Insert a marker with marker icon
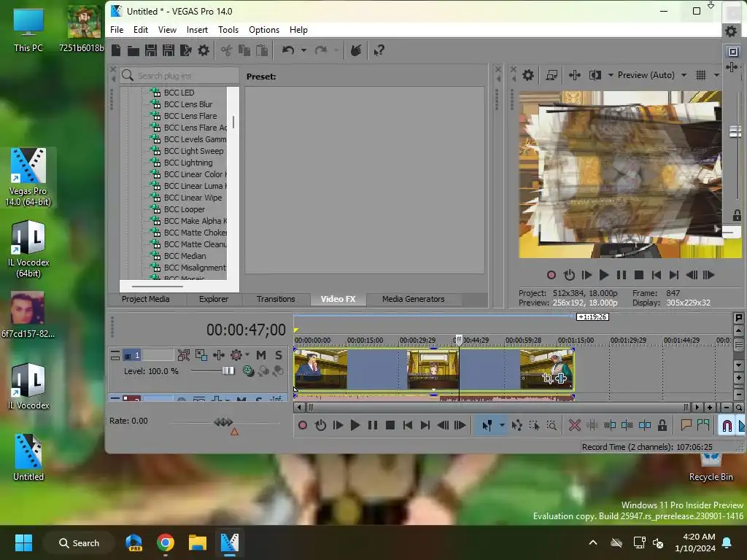Viewport: 747px width, 560px height. coord(686,425)
